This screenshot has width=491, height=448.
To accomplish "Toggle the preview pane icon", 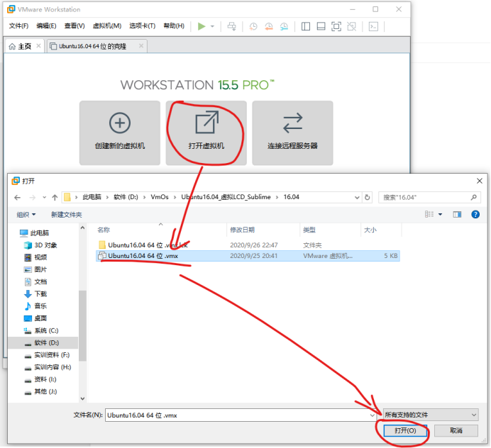I will point(457,214).
